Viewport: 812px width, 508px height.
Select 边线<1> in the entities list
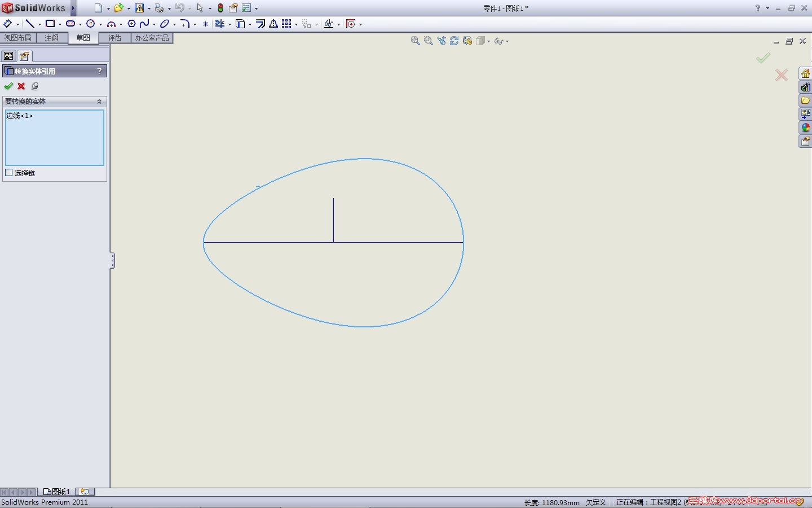20,116
